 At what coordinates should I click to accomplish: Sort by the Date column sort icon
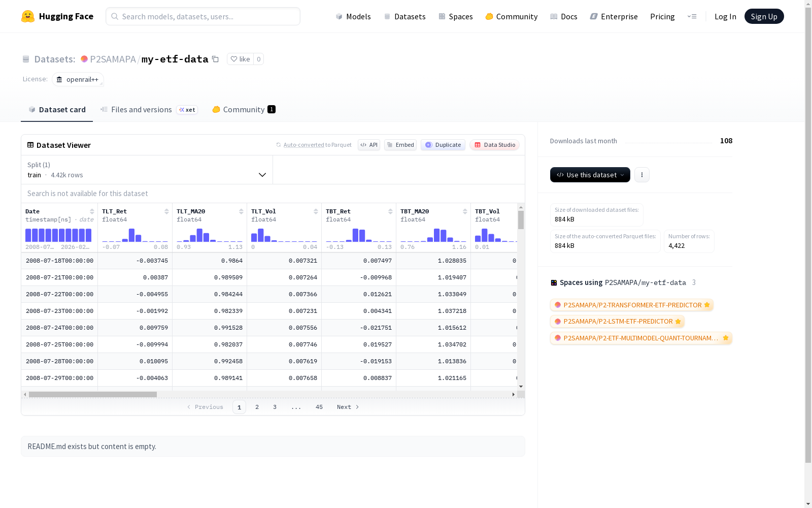click(92, 211)
